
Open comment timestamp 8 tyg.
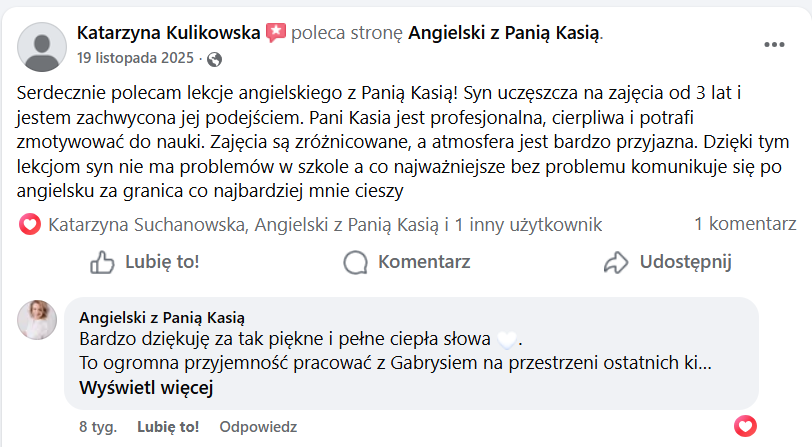[98, 427]
